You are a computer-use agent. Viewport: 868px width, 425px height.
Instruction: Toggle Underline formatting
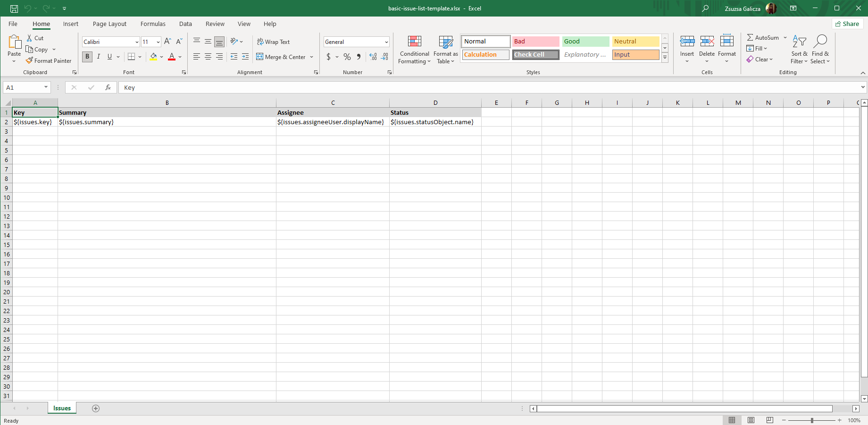109,57
